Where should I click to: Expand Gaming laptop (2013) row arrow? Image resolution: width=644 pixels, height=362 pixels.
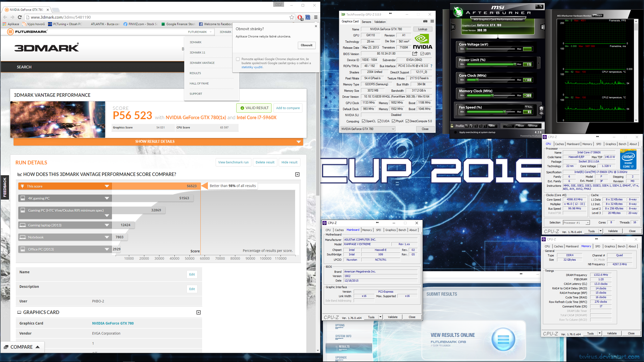point(107,225)
